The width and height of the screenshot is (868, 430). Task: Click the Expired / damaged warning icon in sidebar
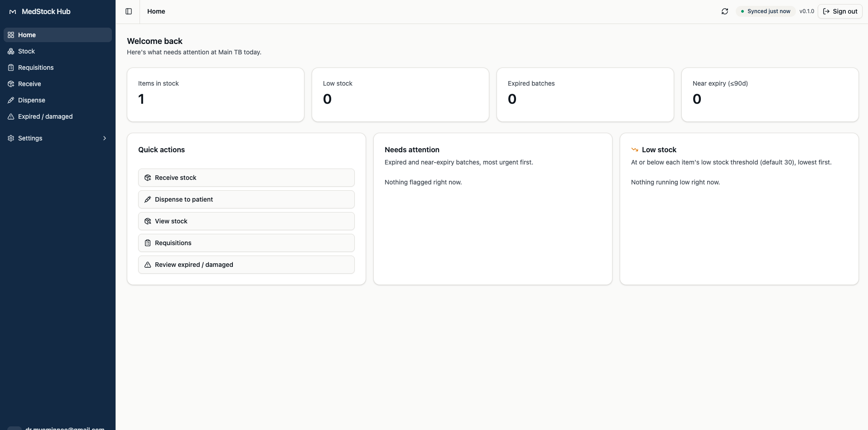(11, 116)
